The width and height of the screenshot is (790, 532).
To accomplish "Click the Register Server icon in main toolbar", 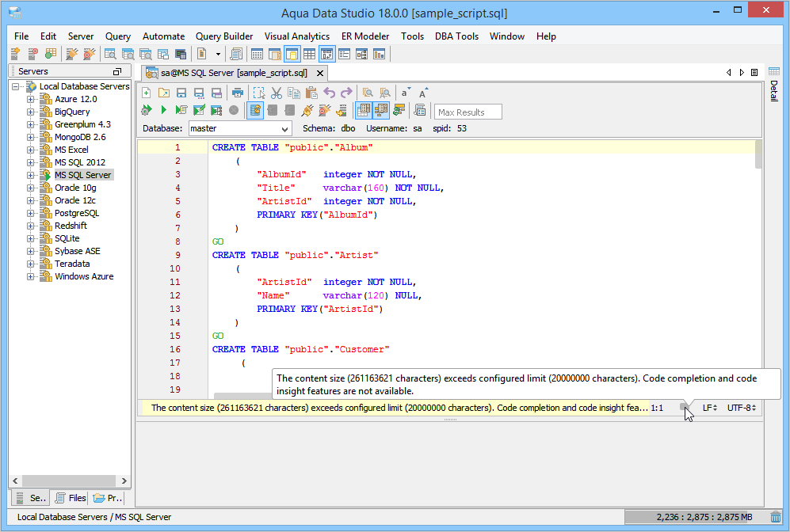I will pyautogui.click(x=15, y=54).
